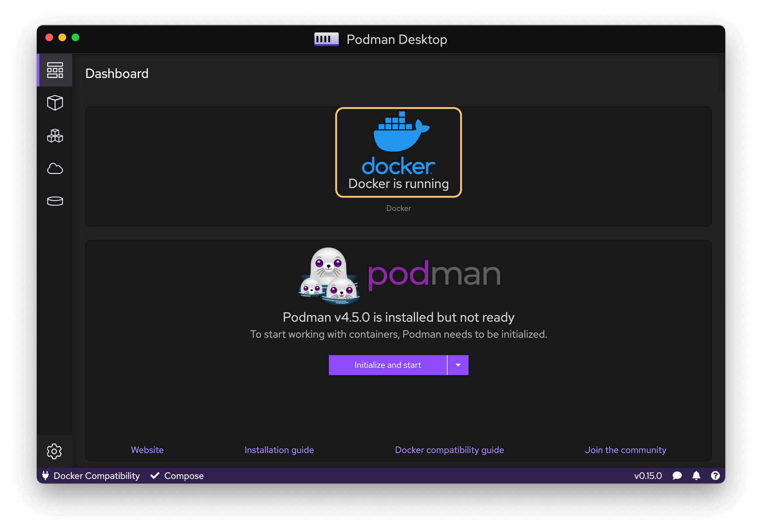762x532 pixels.
Task: Open Settings gear icon in sidebar
Action: click(x=54, y=451)
